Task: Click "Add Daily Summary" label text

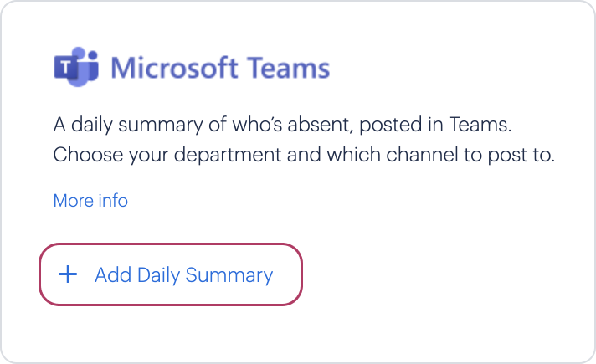Action: pyautogui.click(x=183, y=275)
